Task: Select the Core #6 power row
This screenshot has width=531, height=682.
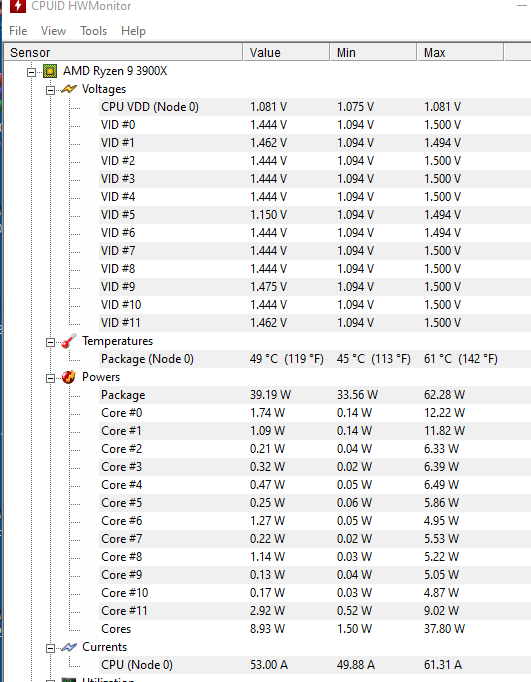Action: pos(315,521)
